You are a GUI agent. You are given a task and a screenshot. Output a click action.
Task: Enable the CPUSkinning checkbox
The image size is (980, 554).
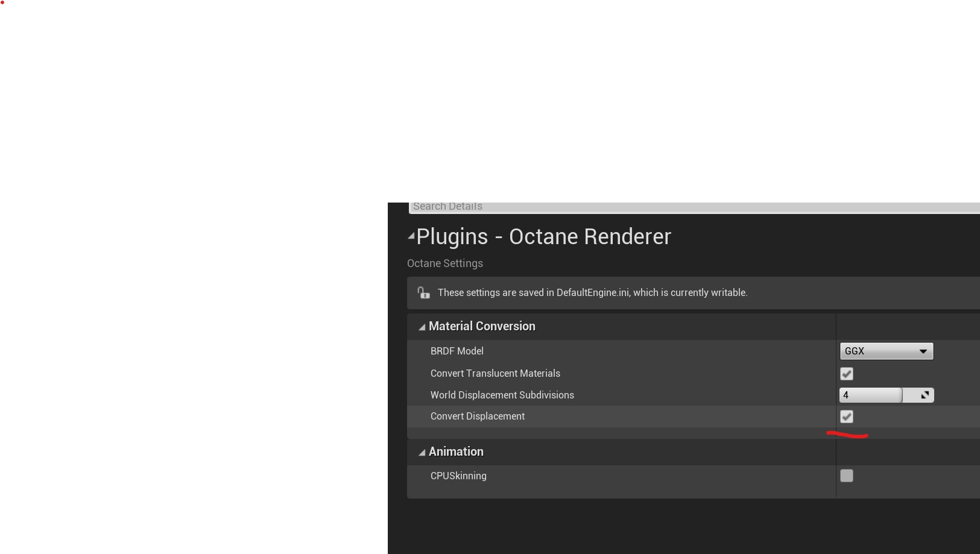[x=847, y=476]
